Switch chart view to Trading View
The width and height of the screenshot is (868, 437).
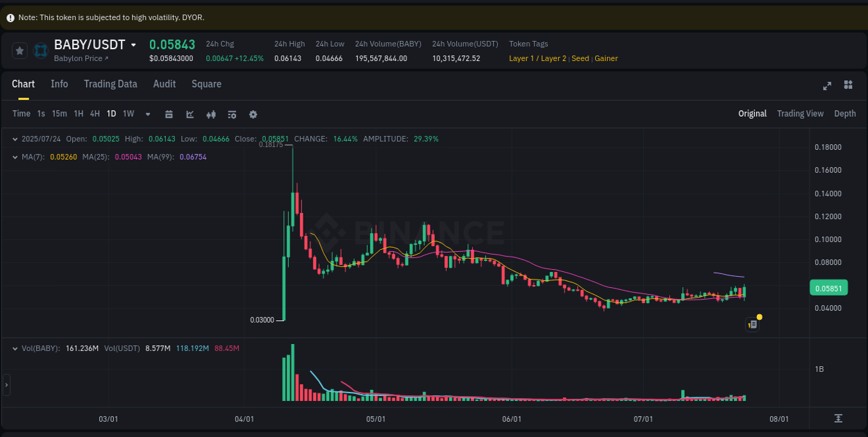800,113
